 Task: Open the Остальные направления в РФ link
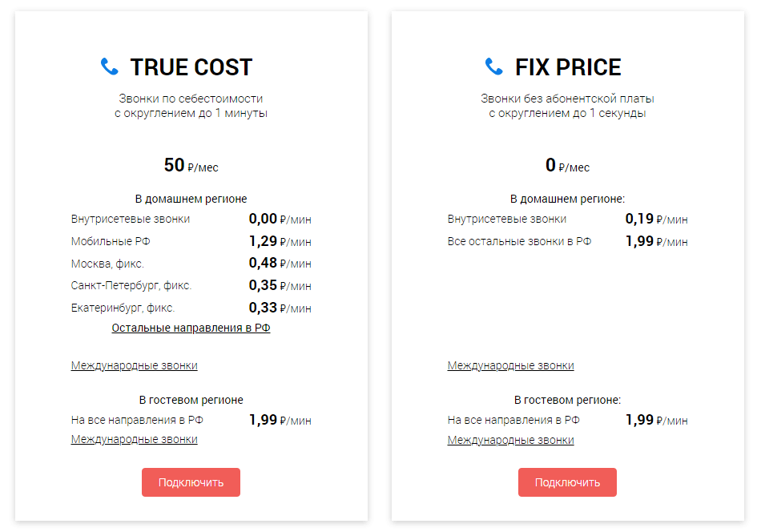(191, 328)
